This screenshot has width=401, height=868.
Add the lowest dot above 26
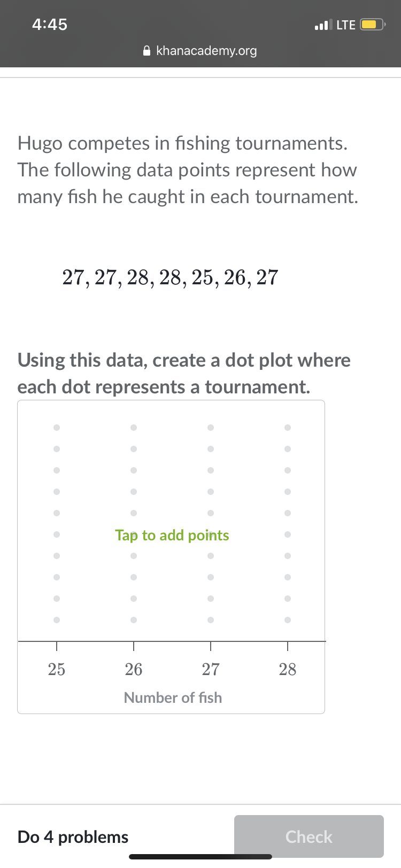[134, 620]
